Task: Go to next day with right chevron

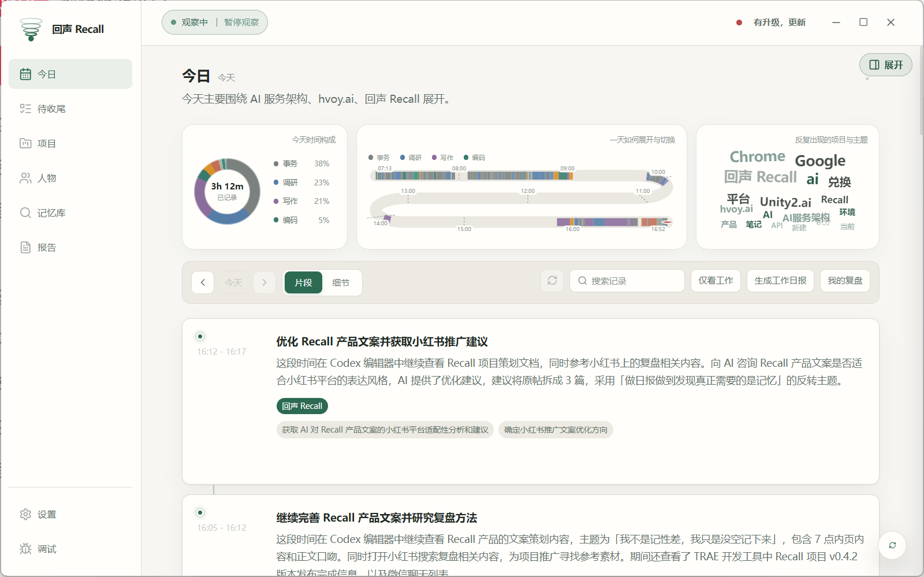Action: point(264,282)
